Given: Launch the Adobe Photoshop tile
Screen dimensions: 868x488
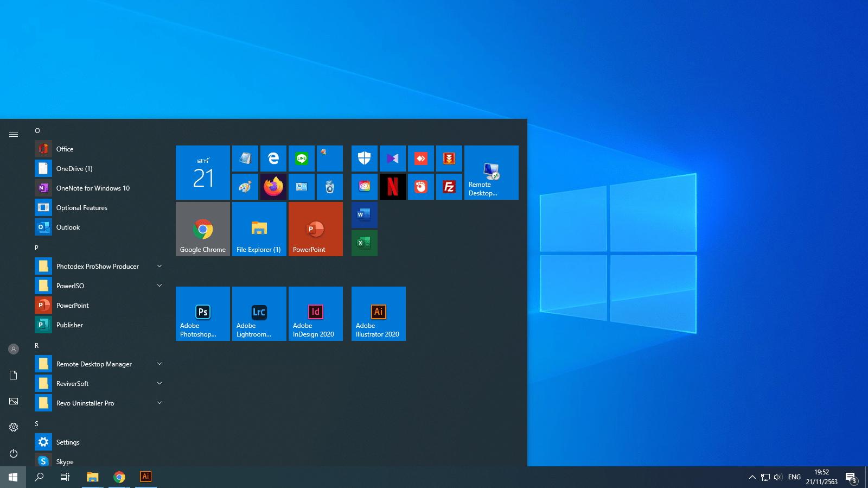Looking at the screenshot, I should click(x=203, y=314).
